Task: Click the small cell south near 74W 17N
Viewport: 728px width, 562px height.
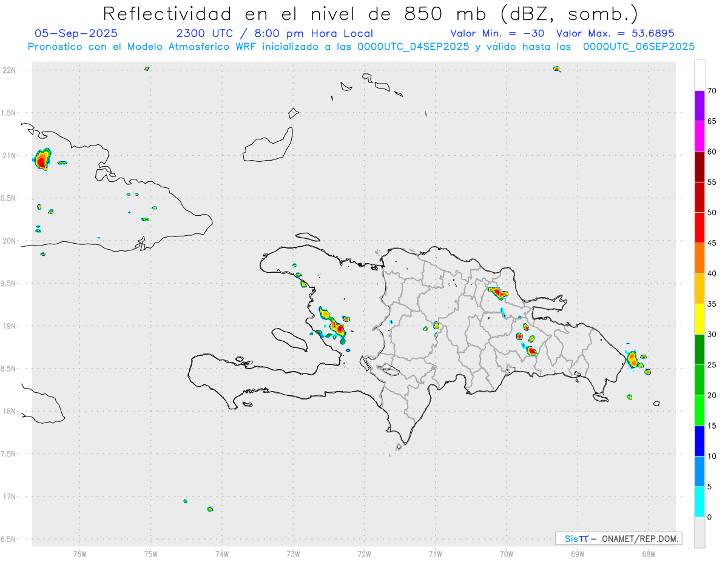Action: [210, 509]
